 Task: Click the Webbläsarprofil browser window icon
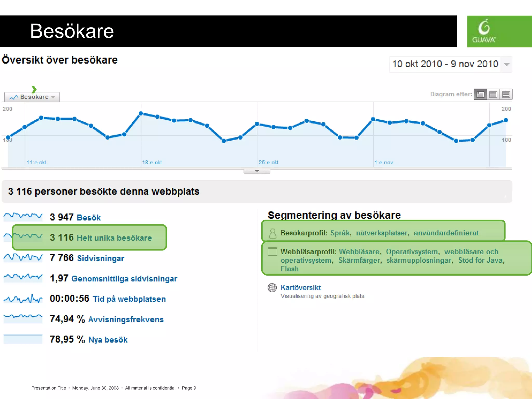272,251
